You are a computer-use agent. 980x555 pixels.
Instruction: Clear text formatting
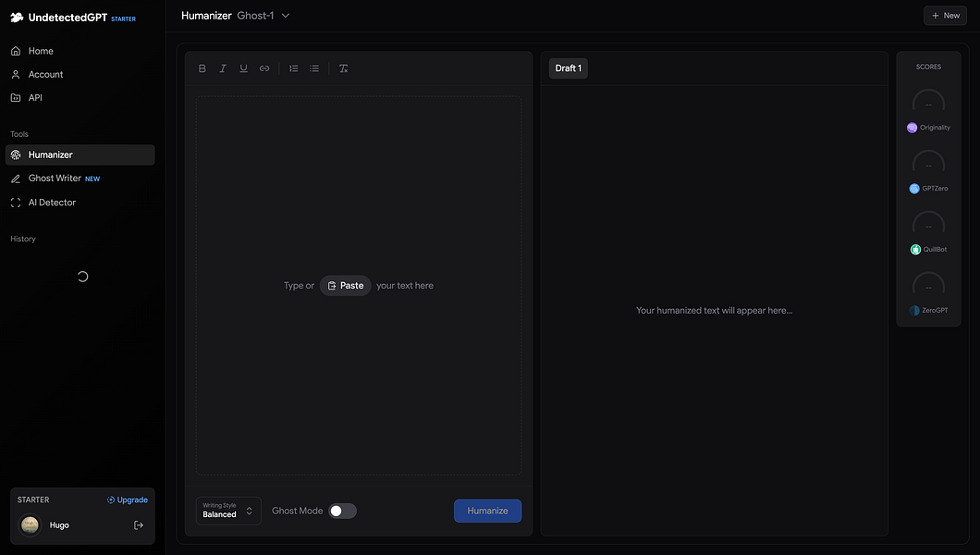click(x=343, y=68)
